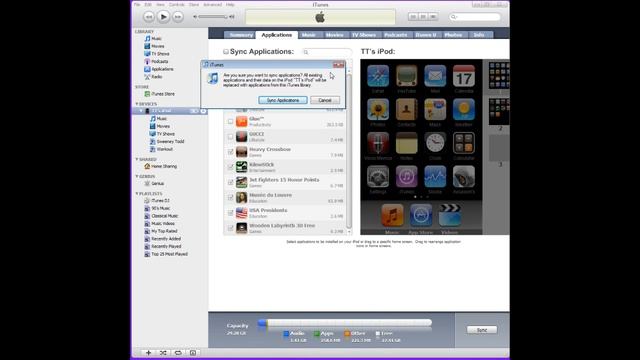This screenshot has width=640, height=360.
Task: Uncheck the Jet Fighters app checkbox
Action: (x=231, y=182)
